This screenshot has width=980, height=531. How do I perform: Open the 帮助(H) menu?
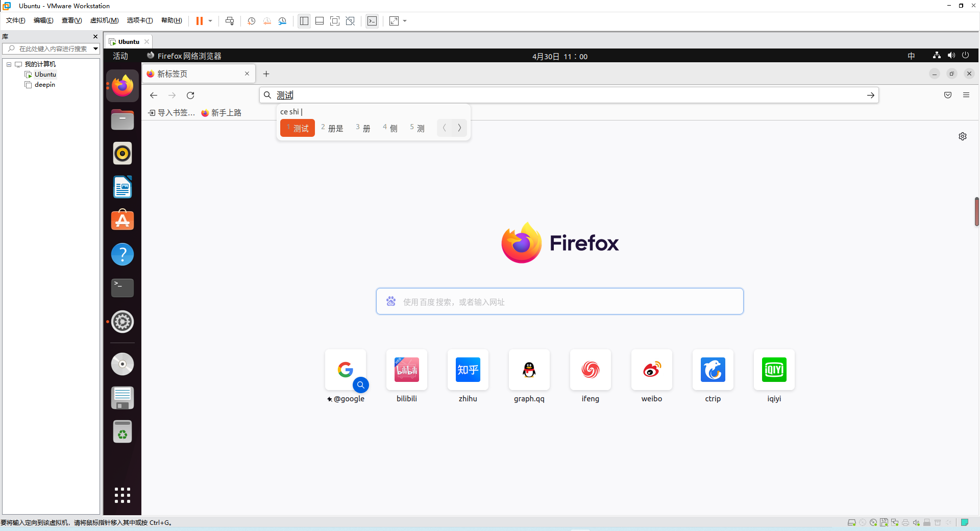click(171, 20)
